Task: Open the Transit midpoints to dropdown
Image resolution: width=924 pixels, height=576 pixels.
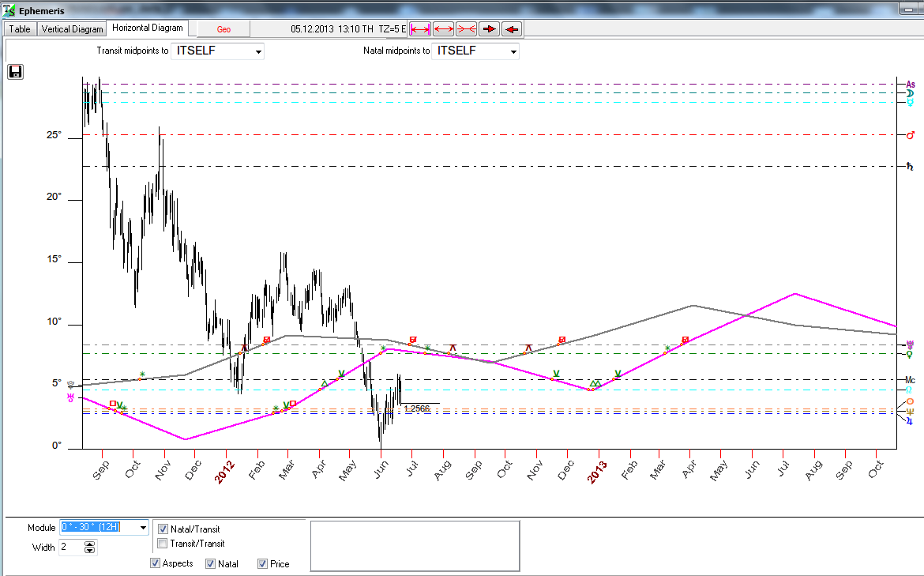Action: (x=257, y=51)
